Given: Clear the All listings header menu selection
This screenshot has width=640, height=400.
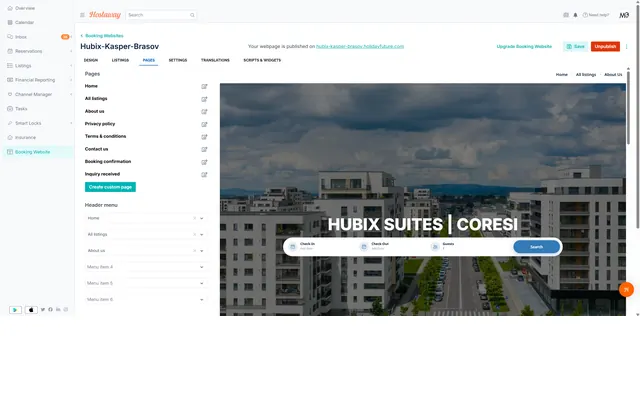Looking at the screenshot, I should (194, 235).
